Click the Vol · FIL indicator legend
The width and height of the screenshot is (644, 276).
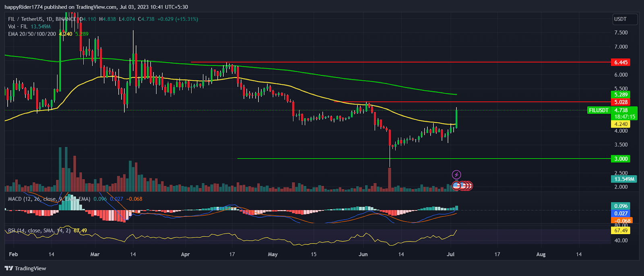coord(18,27)
